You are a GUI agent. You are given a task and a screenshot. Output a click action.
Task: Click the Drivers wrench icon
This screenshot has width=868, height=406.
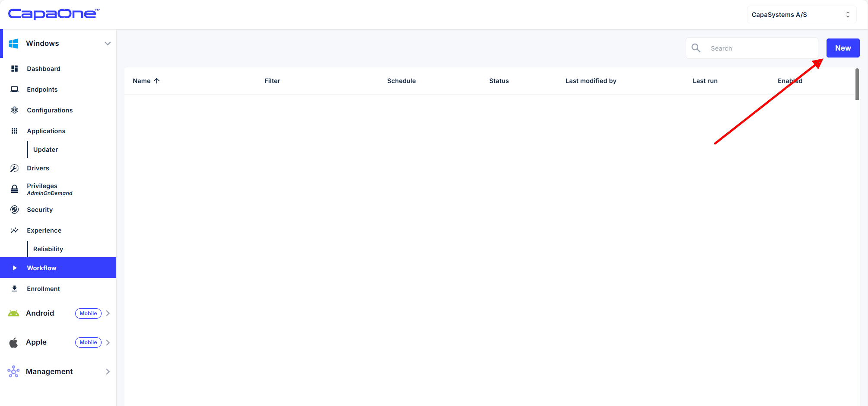pyautogui.click(x=14, y=168)
